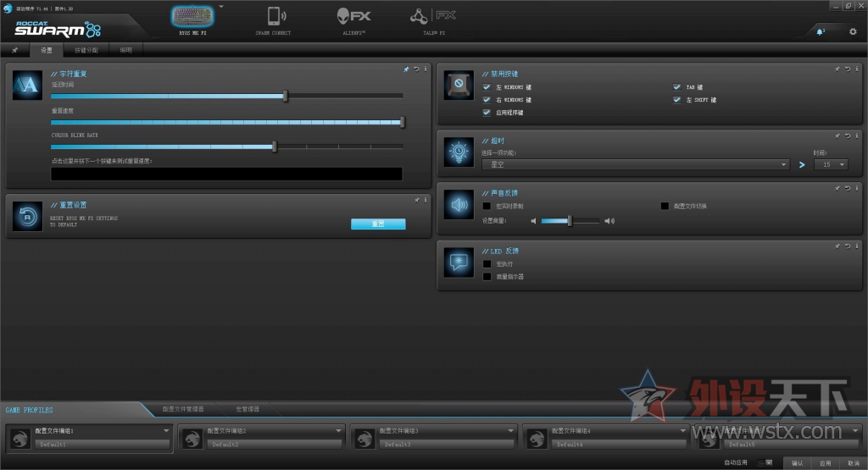Open the AlienFX module icon
The height and width of the screenshot is (470, 868).
point(353,16)
